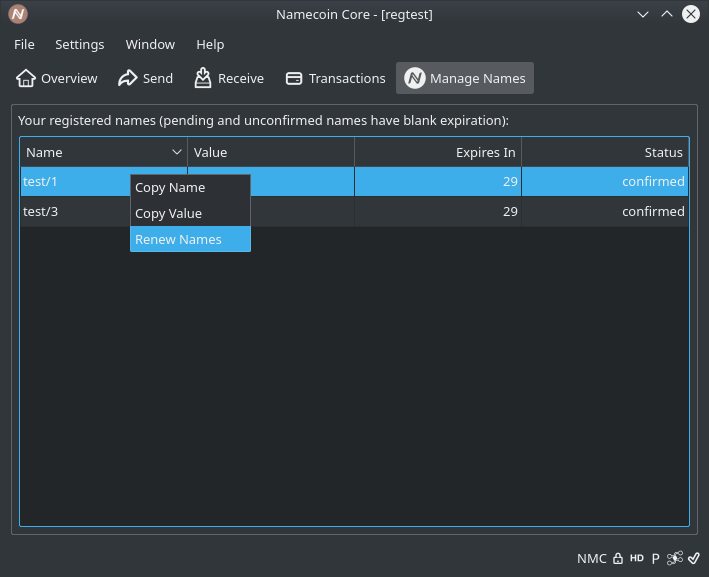Viewport: 709px width, 577px height.
Task: Open the File menu
Action: 24,44
